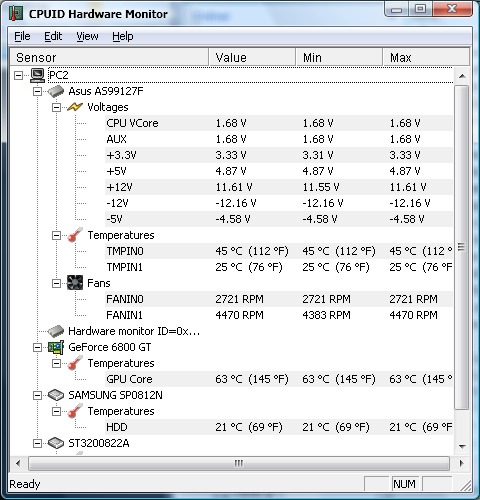Image resolution: width=480 pixels, height=500 pixels.
Task: Open the Help menu
Action: click(x=123, y=36)
